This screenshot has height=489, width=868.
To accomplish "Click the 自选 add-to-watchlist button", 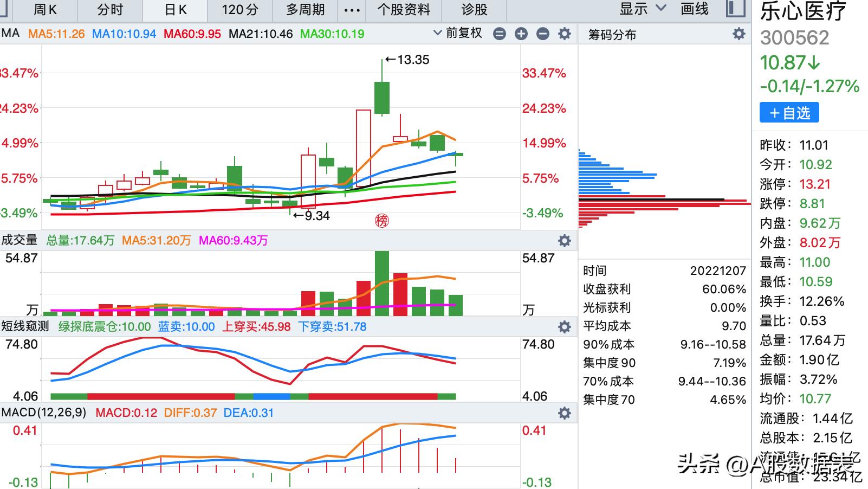I will coord(788,113).
